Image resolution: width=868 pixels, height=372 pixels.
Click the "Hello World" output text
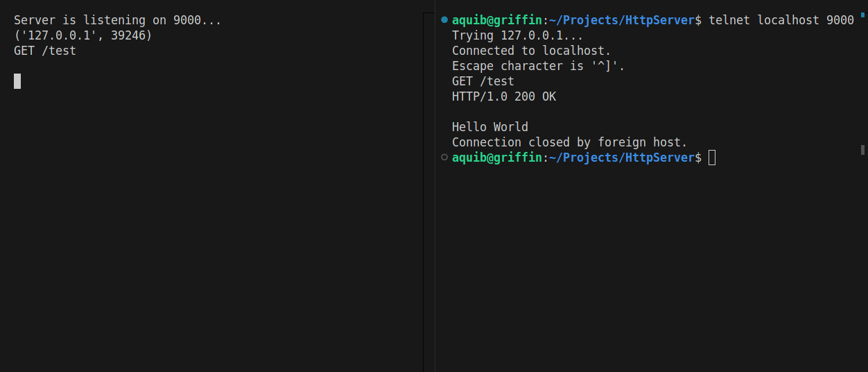tap(490, 128)
